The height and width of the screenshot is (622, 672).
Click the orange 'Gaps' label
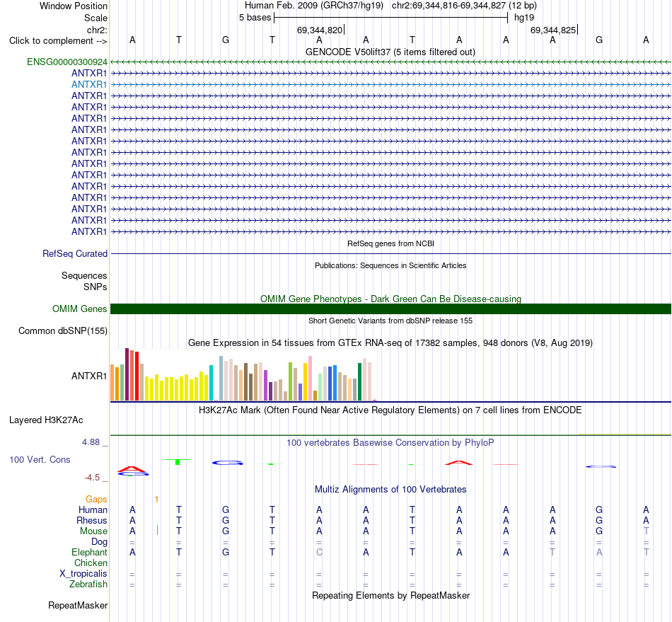point(96,499)
